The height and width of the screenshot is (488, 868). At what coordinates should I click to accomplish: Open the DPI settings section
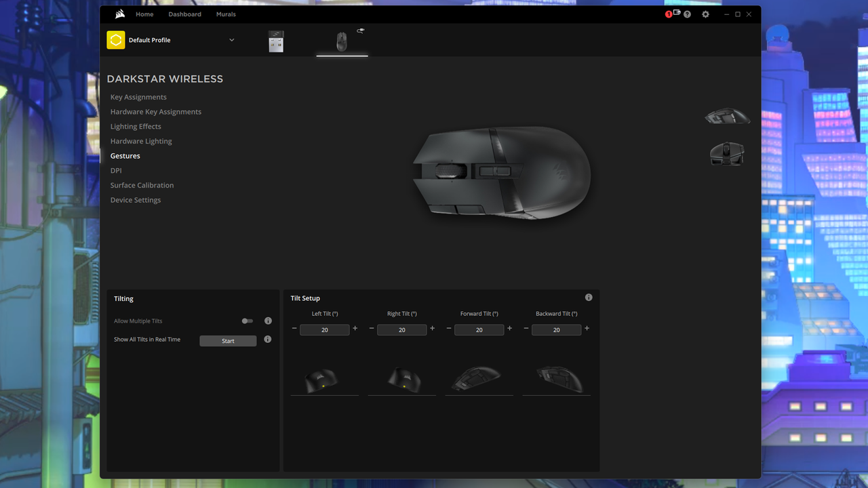click(x=116, y=171)
